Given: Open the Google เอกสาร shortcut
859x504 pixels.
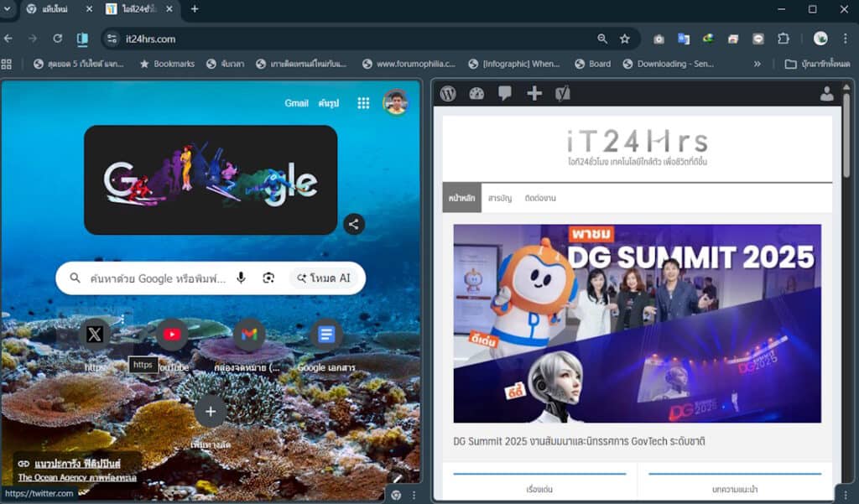Looking at the screenshot, I should tap(326, 334).
